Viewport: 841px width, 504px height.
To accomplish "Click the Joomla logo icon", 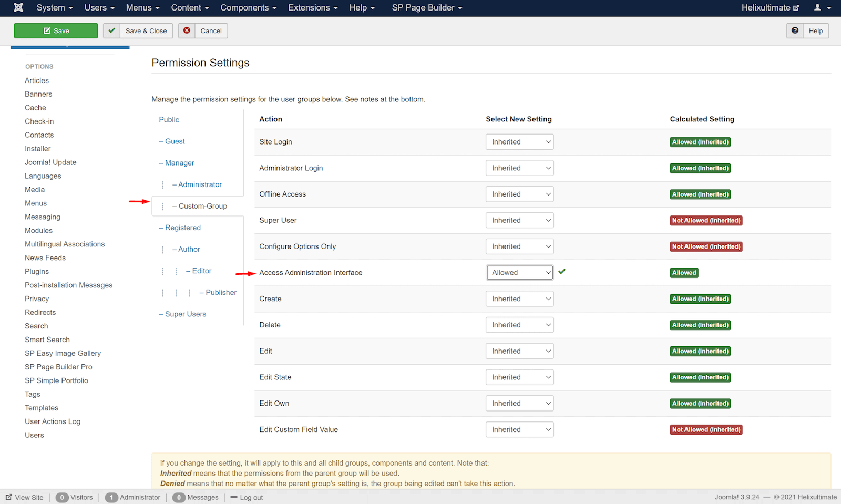I will [x=18, y=7].
